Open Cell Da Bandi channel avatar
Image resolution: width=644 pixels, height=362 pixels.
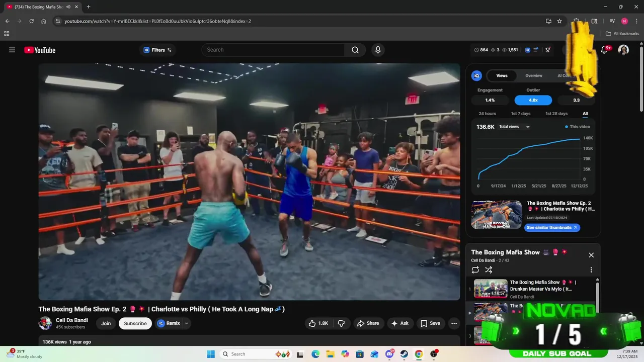(x=45, y=323)
